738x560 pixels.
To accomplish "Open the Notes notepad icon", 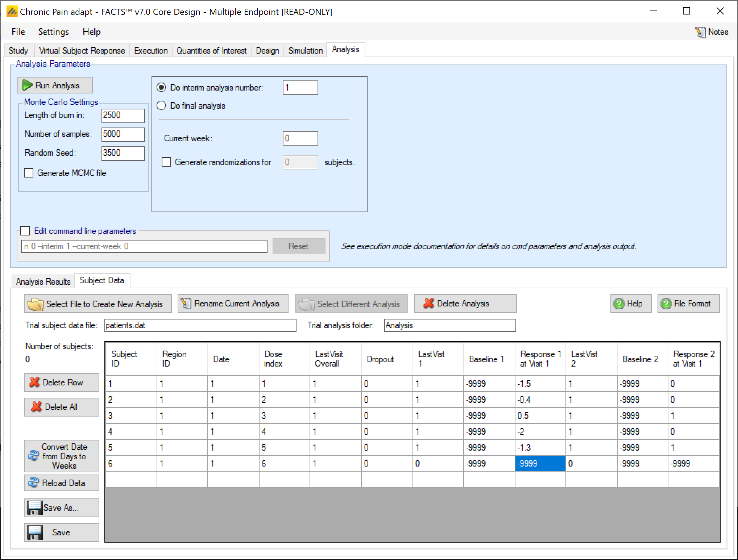I will click(700, 32).
